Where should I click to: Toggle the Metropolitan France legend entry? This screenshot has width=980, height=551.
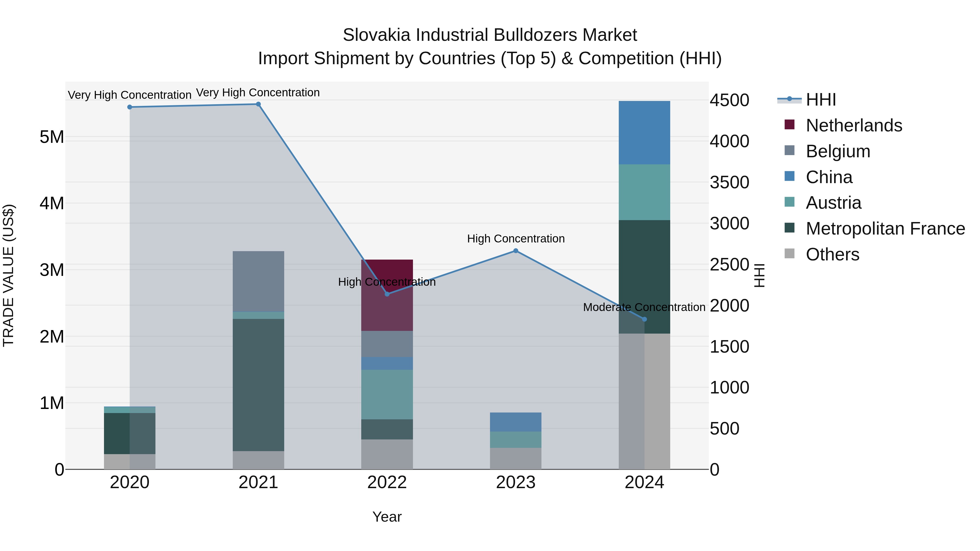click(875, 228)
